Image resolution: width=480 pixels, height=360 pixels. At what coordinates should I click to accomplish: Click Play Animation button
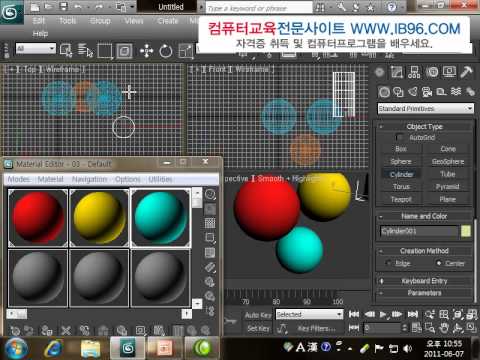click(x=383, y=314)
